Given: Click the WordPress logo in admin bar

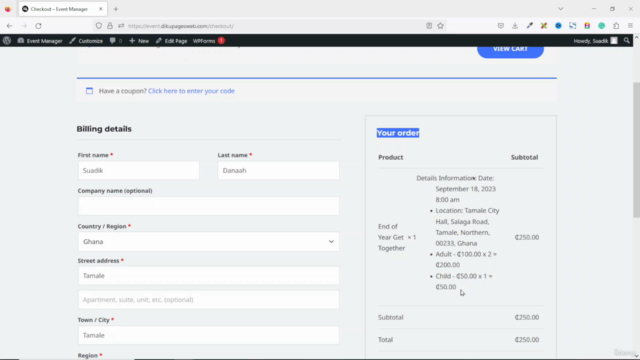Looking at the screenshot, I should pos(7,41).
